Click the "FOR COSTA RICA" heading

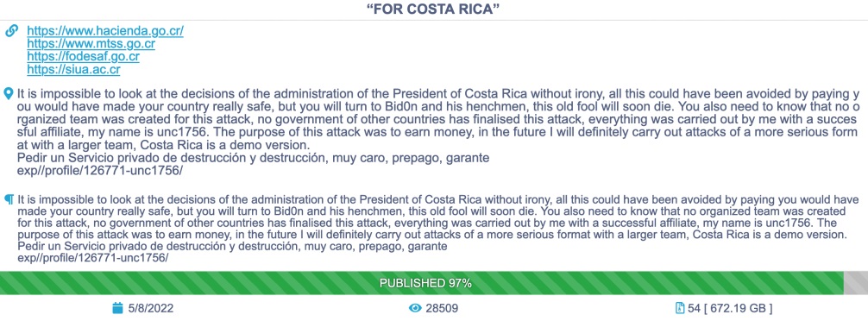tap(434, 9)
